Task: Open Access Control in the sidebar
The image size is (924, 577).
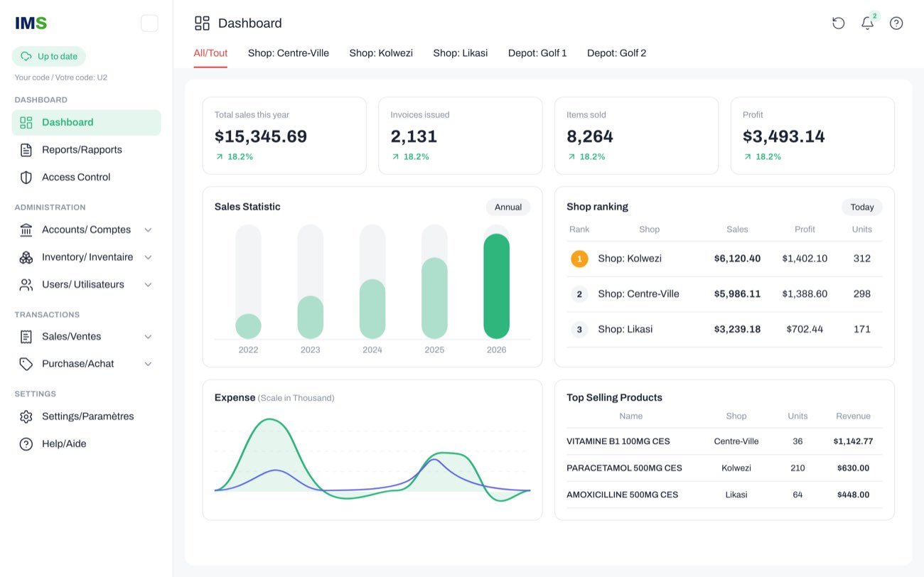Action: 87,177
